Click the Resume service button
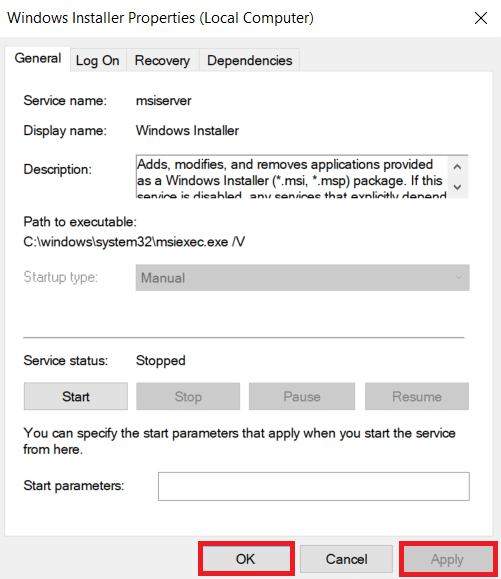The height and width of the screenshot is (579, 501). 417,397
